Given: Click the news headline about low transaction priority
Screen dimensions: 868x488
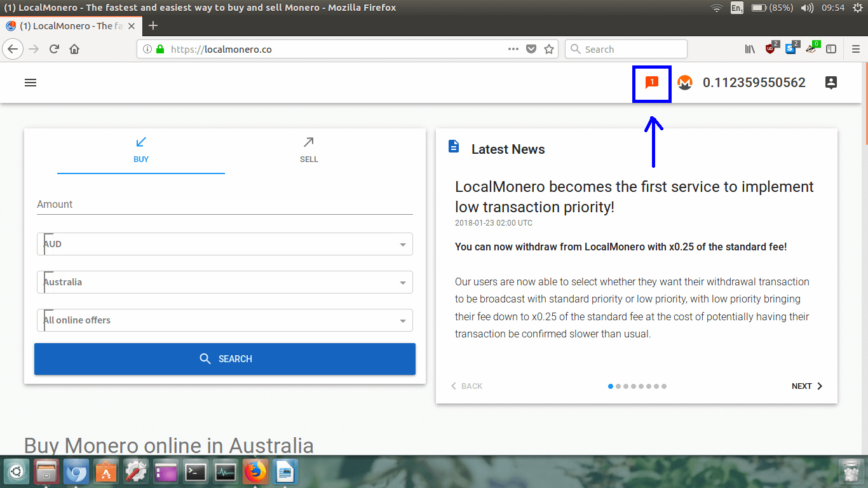Looking at the screenshot, I should 634,197.
